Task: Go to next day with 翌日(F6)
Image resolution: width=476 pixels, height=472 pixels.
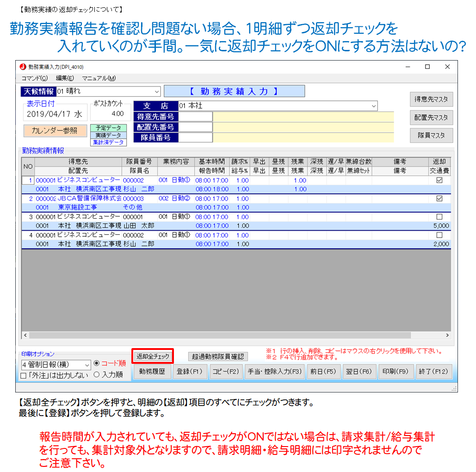Action: click(359, 372)
